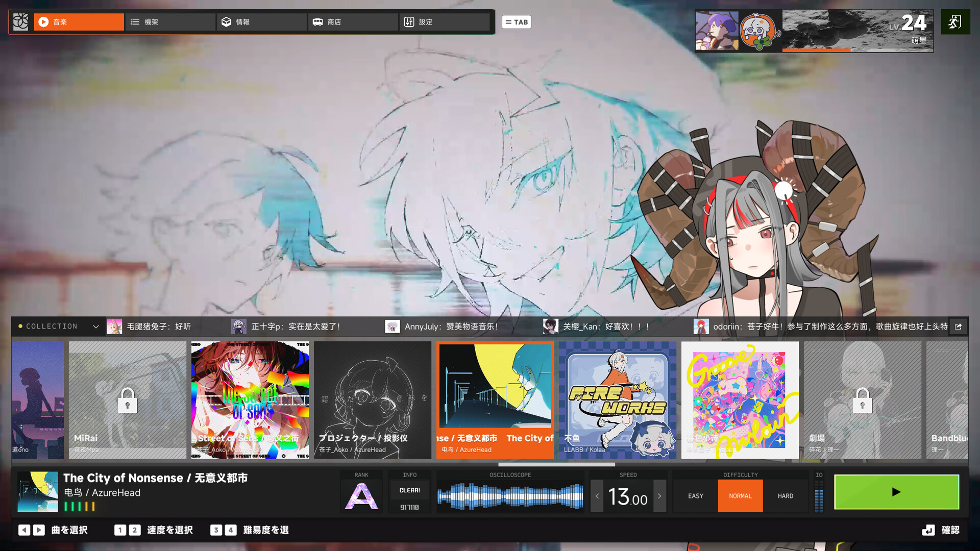Select the Fire Works song thumbnail
Screen dimensions: 980x551
pos(617,399)
